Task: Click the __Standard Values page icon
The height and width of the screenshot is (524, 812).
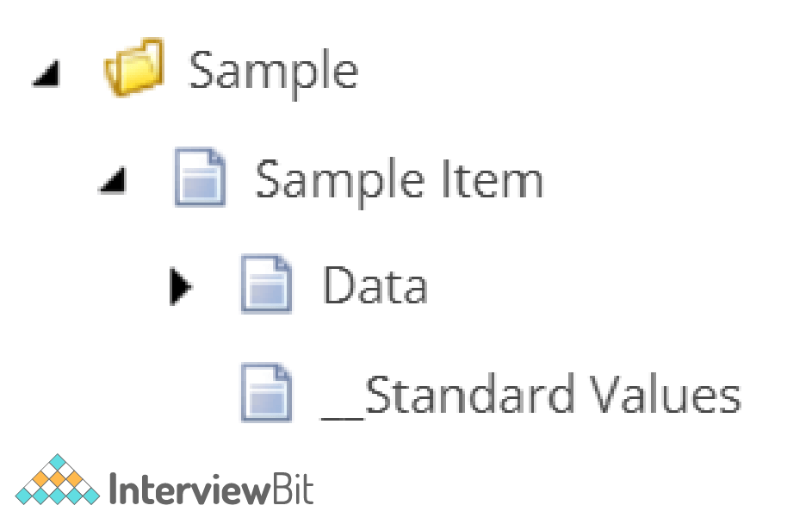Action: click(x=267, y=392)
